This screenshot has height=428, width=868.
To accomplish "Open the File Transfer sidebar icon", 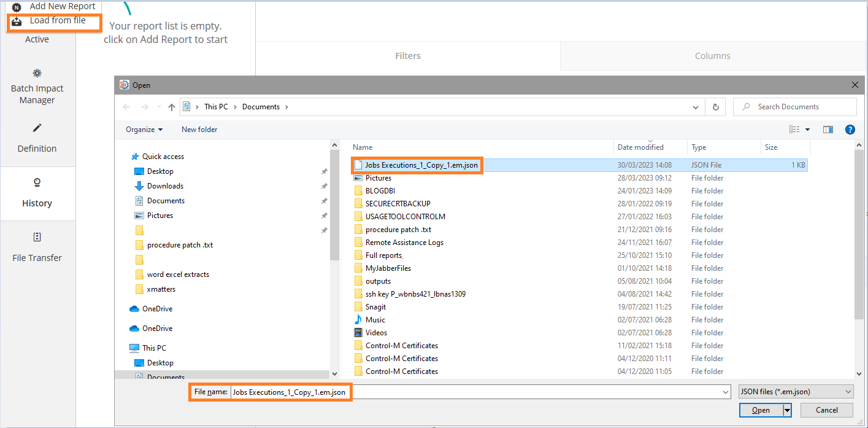I will (37, 237).
